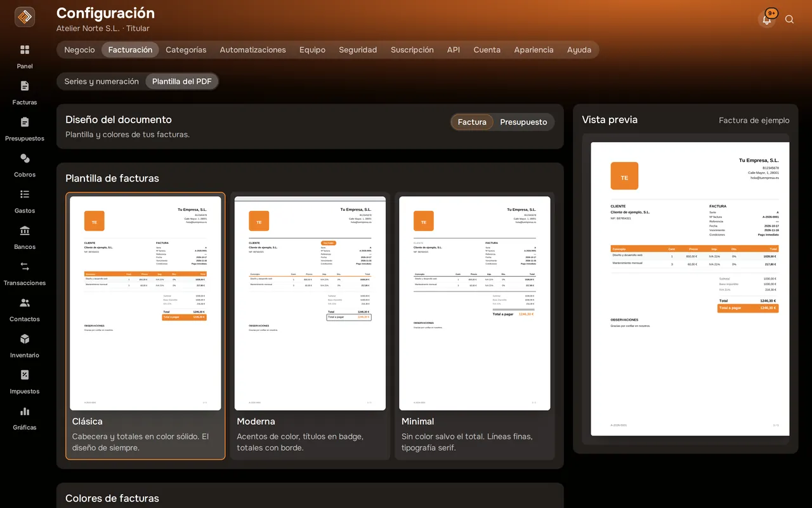Select Series y numeración subtab

101,81
